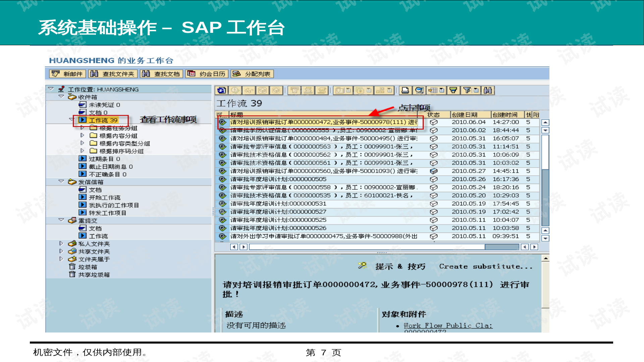Click the 创建时间 column header
Screen dimensions: 644x362
click(507, 115)
